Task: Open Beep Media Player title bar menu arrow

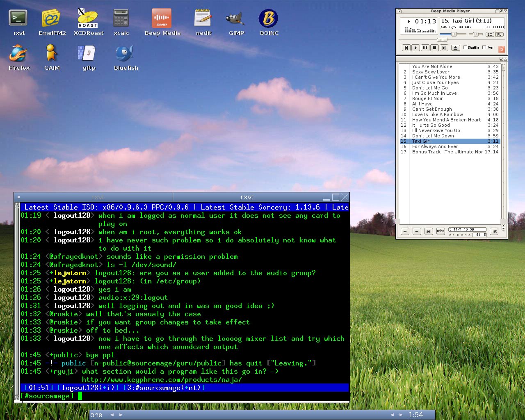Action: pyautogui.click(x=400, y=11)
